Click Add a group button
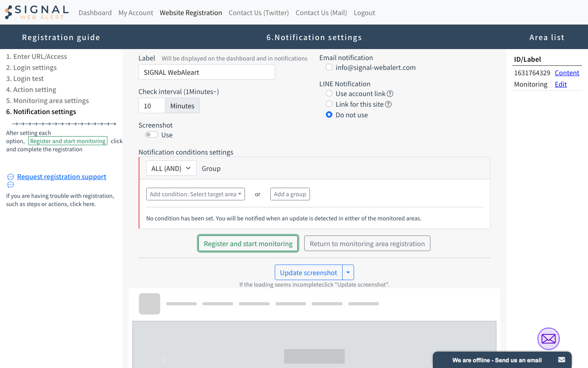Image resolution: width=588 pixels, height=368 pixels. [290, 194]
